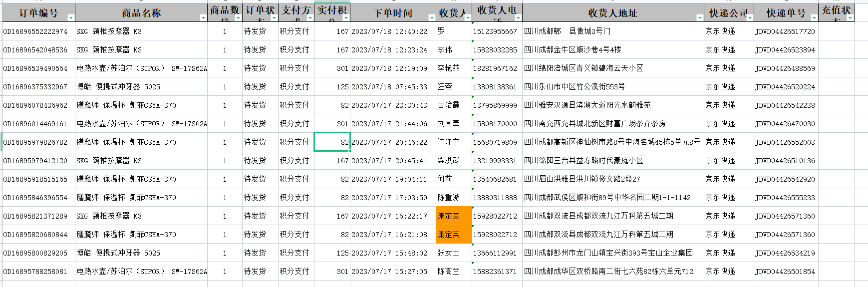Click recipient name cell 许江宇
The width and height of the screenshot is (868, 287).
454,142
